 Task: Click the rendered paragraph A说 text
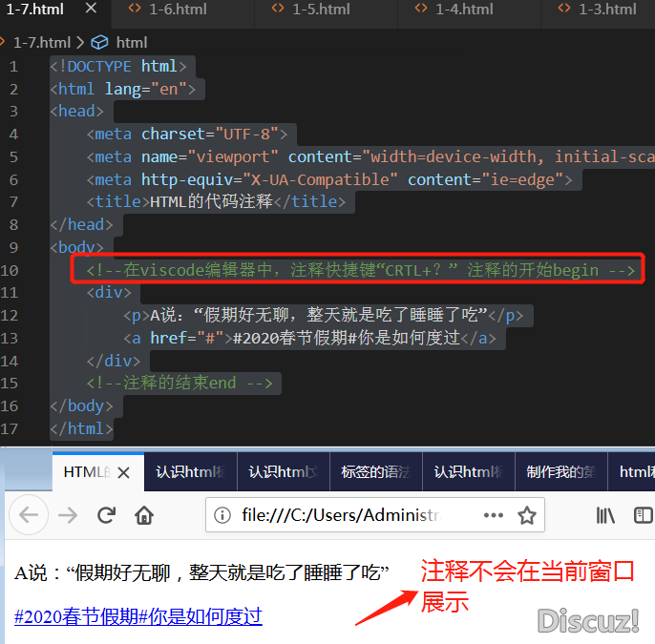coord(201,572)
